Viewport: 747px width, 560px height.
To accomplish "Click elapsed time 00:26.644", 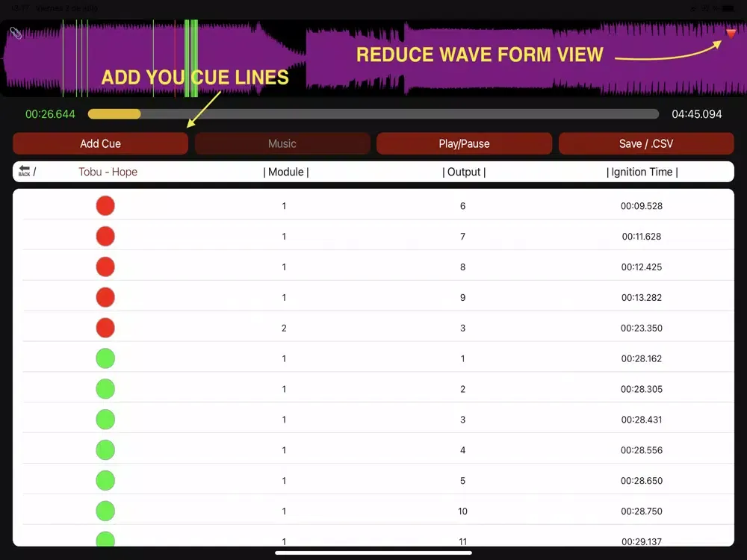I will click(x=50, y=113).
